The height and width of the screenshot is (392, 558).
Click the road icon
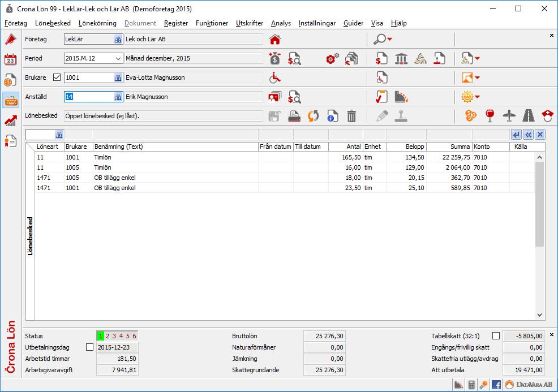tap(529, 116)
